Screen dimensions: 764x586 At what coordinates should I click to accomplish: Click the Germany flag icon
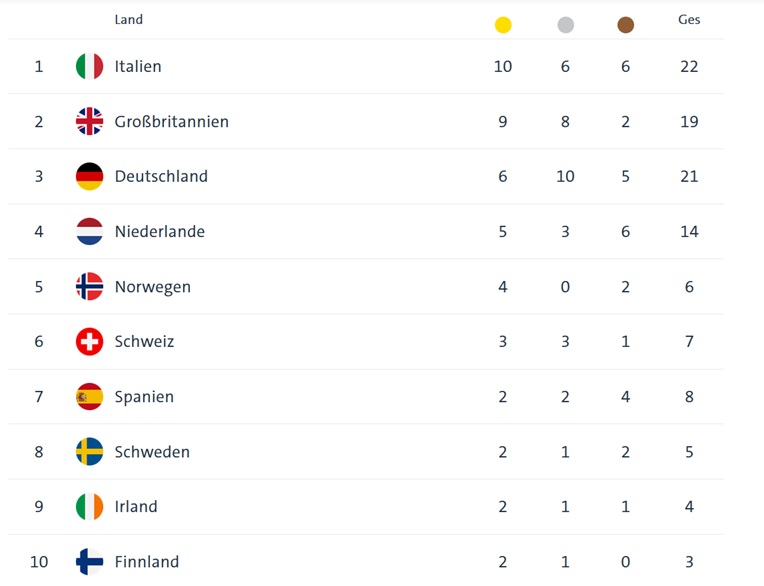90,176
